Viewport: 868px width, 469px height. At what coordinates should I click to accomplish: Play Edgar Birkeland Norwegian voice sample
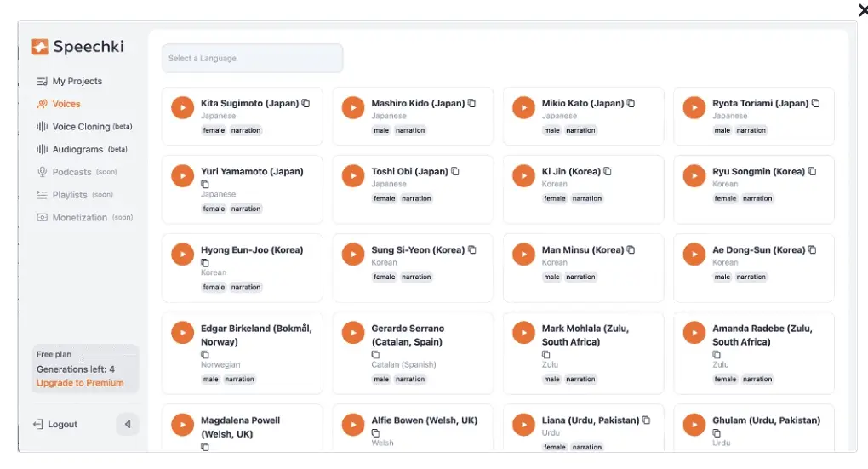(182, 333)
